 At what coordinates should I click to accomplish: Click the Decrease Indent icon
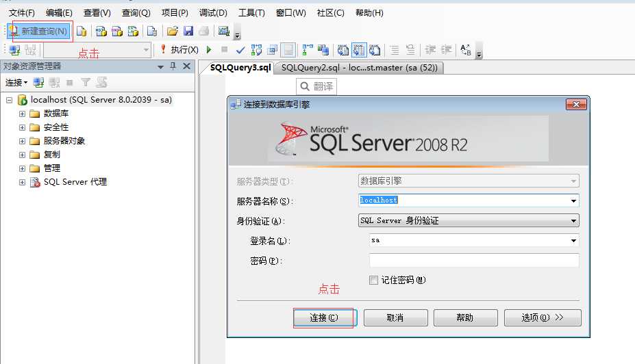(x=430, y=50)
